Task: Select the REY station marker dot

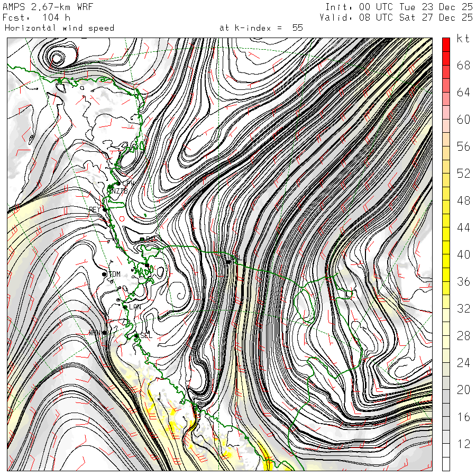Action: point(105,209)
